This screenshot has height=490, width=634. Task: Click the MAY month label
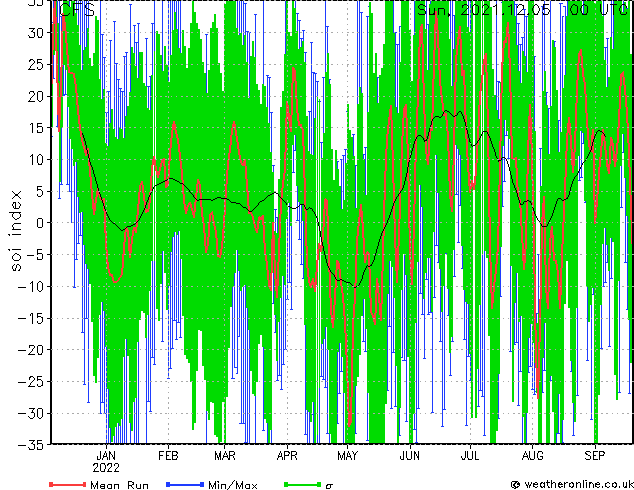point(347,456)
